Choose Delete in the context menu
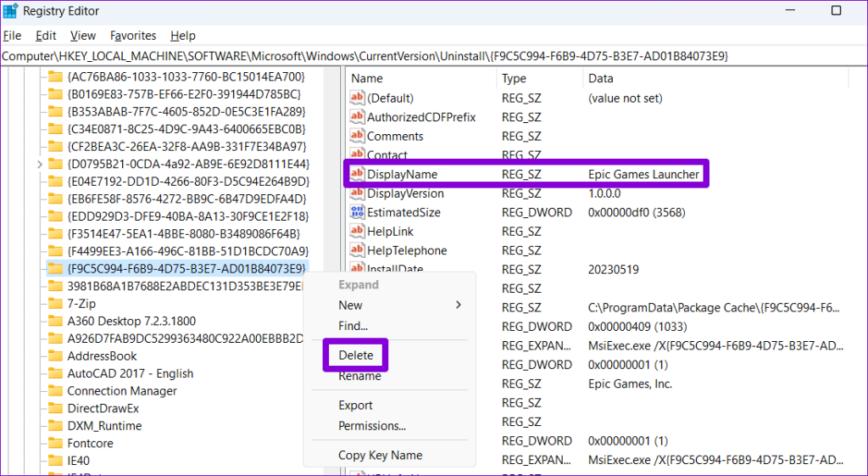 tap(356, 356)
